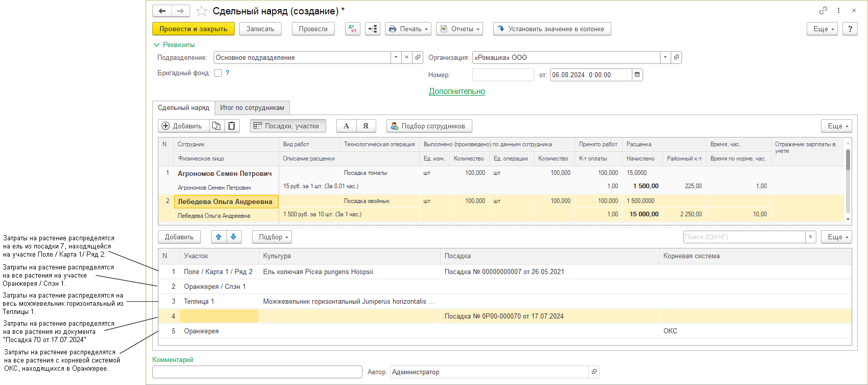Open the Подбор dropdown
Image resolution: width=868 pixels, height=385 pixels.
click(x=272, y=237)
